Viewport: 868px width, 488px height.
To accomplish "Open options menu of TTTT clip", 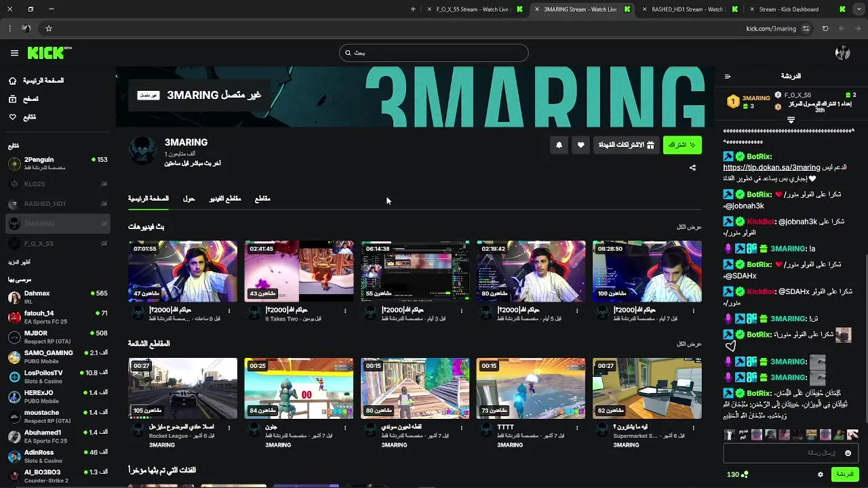I will pyautogui.click(x=577, y=428).
